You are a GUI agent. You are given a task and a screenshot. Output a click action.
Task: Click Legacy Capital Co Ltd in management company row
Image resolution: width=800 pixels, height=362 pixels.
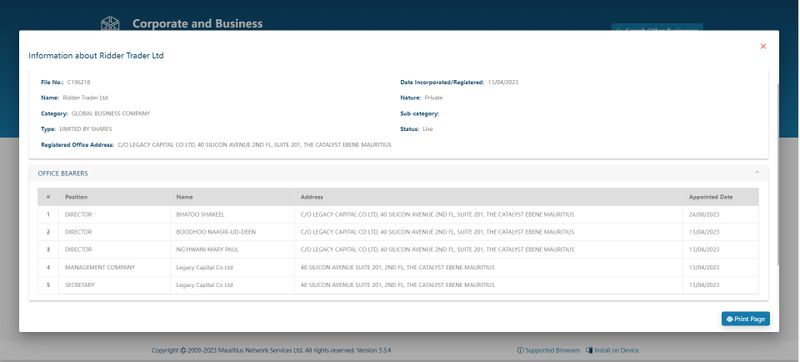[x=204, y=267]
